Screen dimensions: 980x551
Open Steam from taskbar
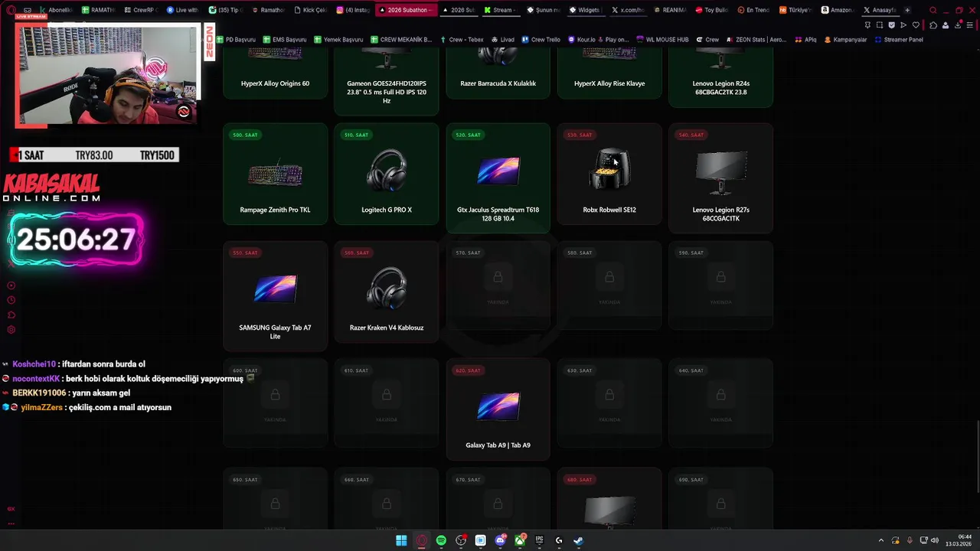click(578, 540)
